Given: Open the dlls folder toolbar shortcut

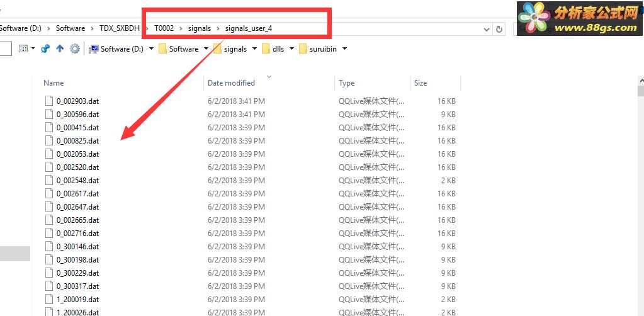Looking at the screenshot, I should point(273,49).
